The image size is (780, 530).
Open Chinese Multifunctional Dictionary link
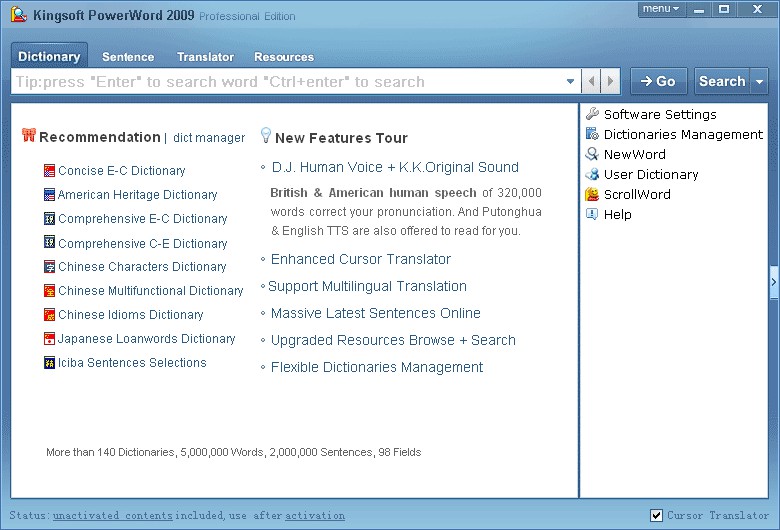[151, 291]
